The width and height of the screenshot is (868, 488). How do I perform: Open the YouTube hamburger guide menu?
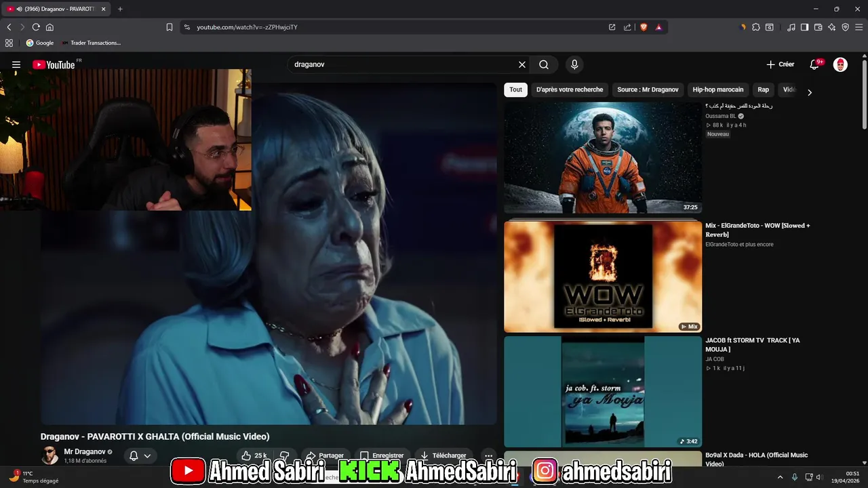[16, 65]
